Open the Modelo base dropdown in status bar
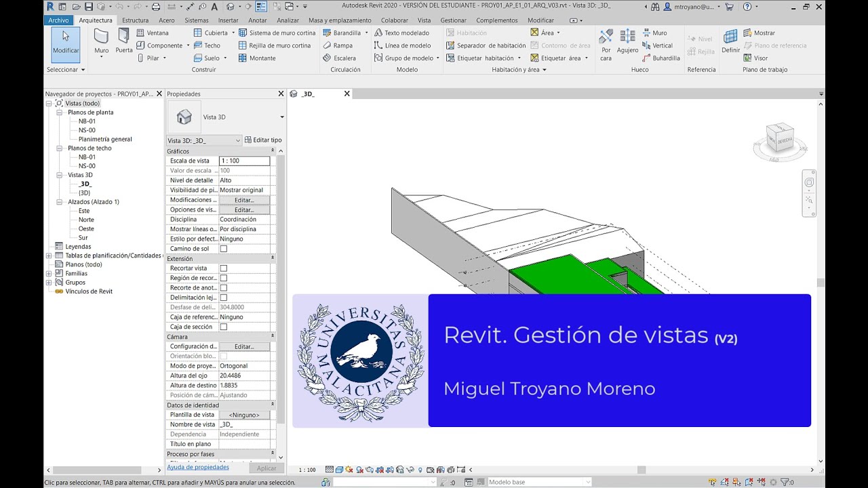This screenshot has width=868, height=488. (540, 482)
